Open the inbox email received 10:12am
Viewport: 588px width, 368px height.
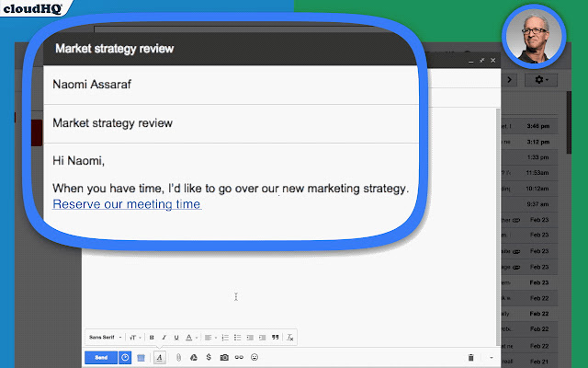click(x=529, y=189)
